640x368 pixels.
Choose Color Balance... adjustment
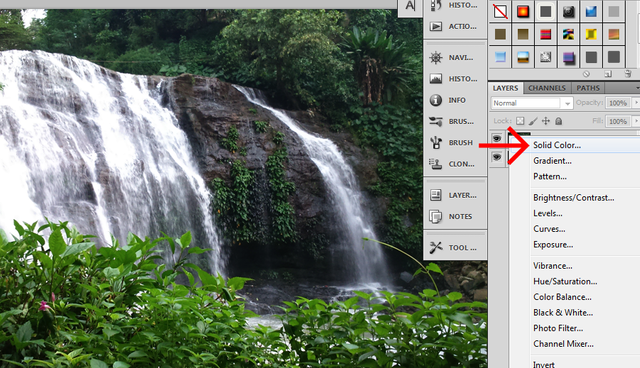point(562,297)
